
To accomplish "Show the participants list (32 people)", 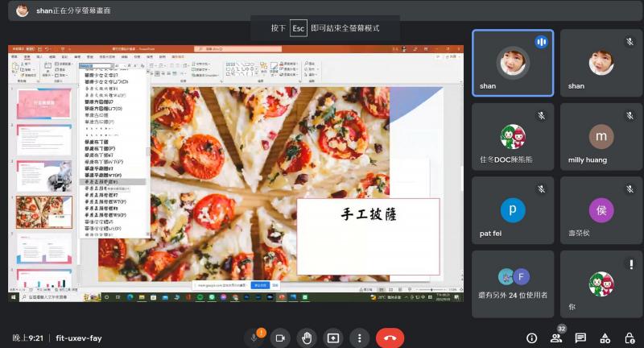I will (556, 338).
